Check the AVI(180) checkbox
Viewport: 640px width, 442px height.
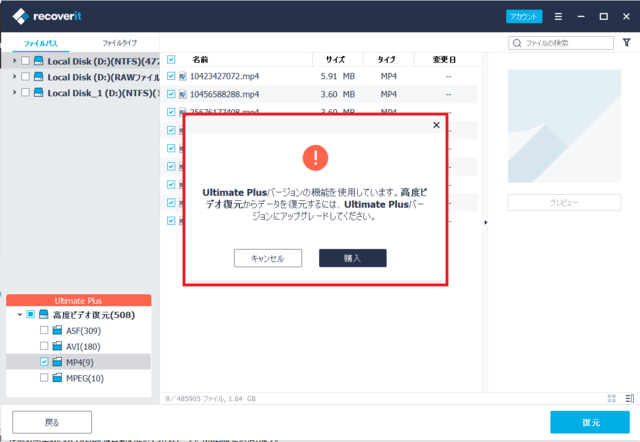tap(44, 346)
